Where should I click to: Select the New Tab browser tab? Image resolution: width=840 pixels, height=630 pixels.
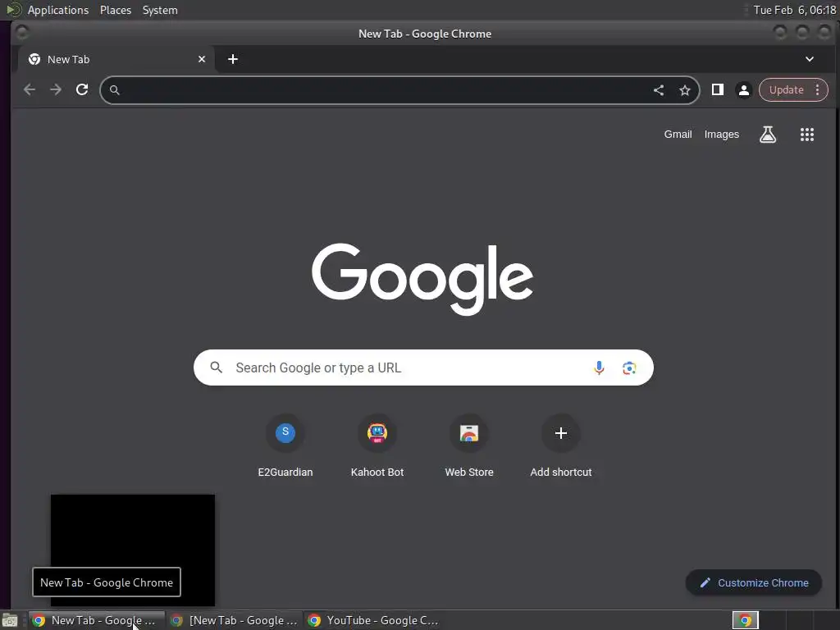coord(116,59)
